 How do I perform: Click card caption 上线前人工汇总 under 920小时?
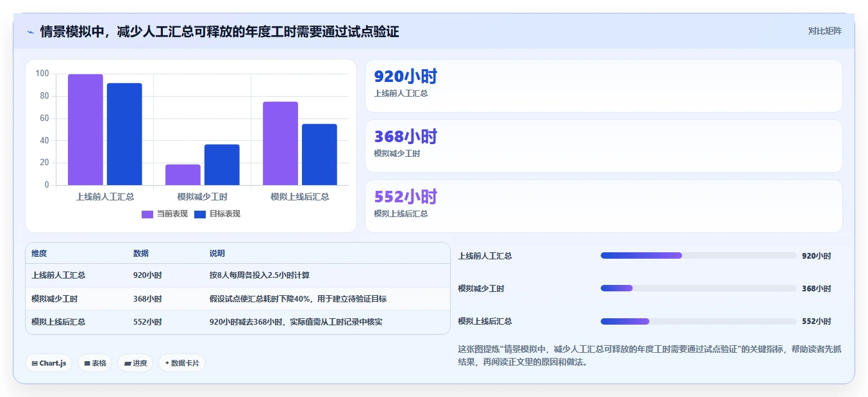[401, 93]
